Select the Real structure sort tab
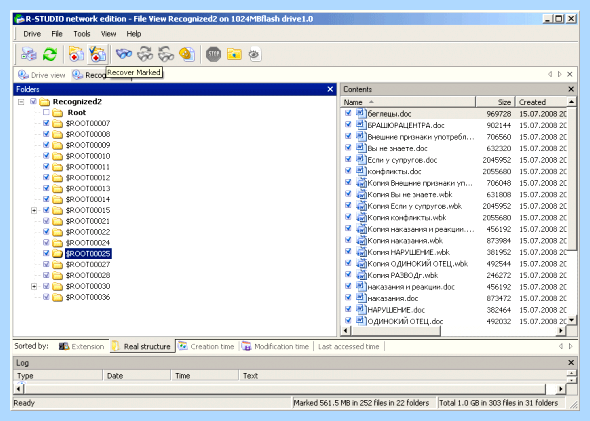Screen dimensions: 590x421 point(143,346)
